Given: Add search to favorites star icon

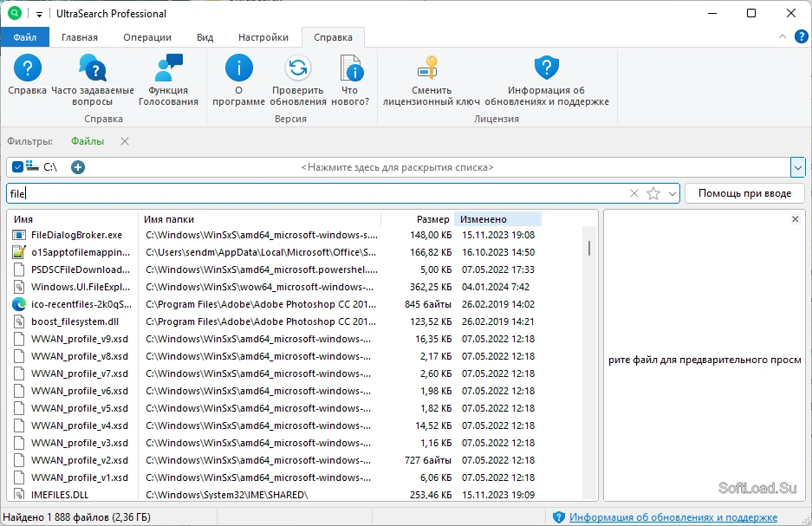Looking at the screenshot, I should coord(653,193).
